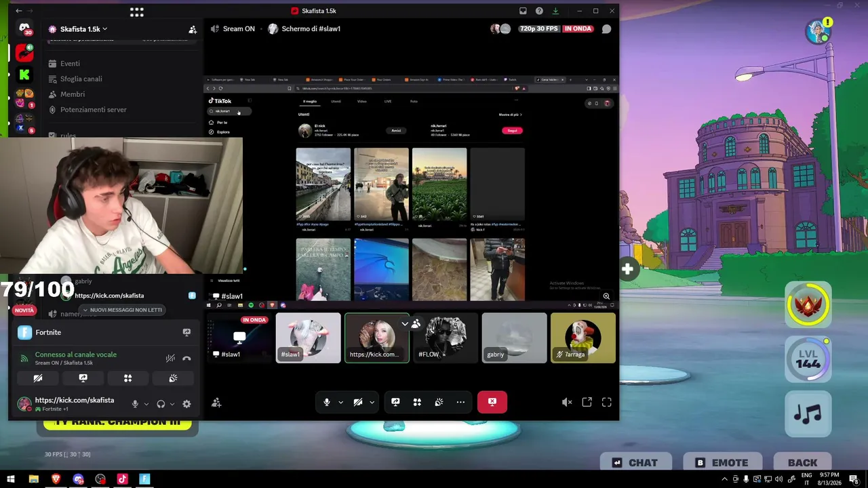Open Brave browser from the taskbar

click(56, 479)
